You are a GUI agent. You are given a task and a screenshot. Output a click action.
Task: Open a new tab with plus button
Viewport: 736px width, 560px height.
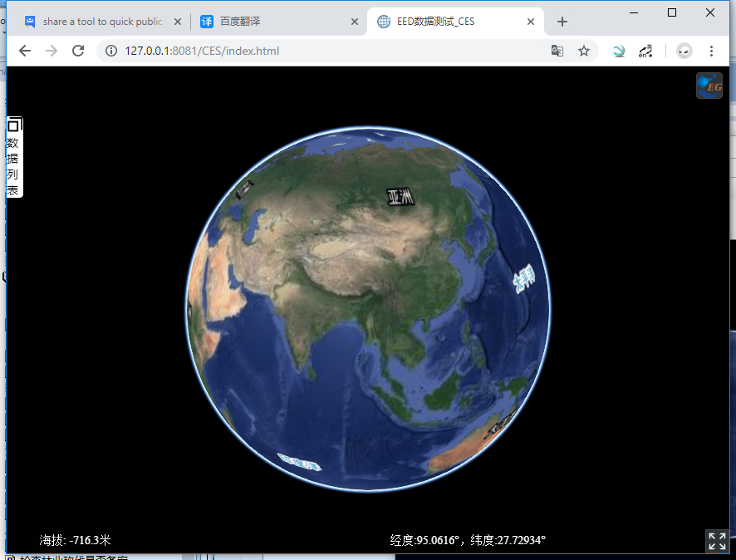coord(562,22)
